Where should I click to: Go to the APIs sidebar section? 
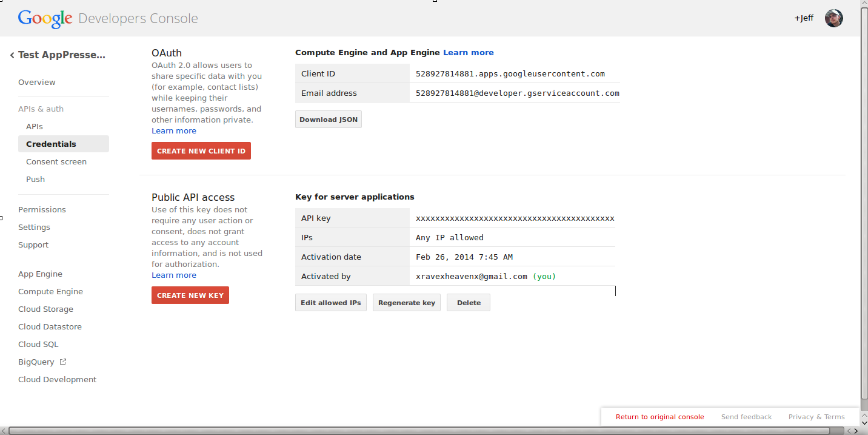35,126
